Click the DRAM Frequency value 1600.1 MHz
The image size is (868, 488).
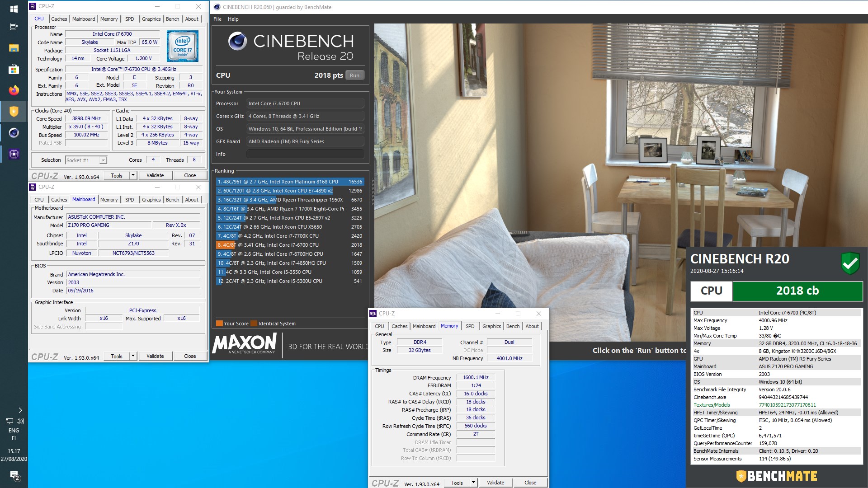(x=476, y=377)
